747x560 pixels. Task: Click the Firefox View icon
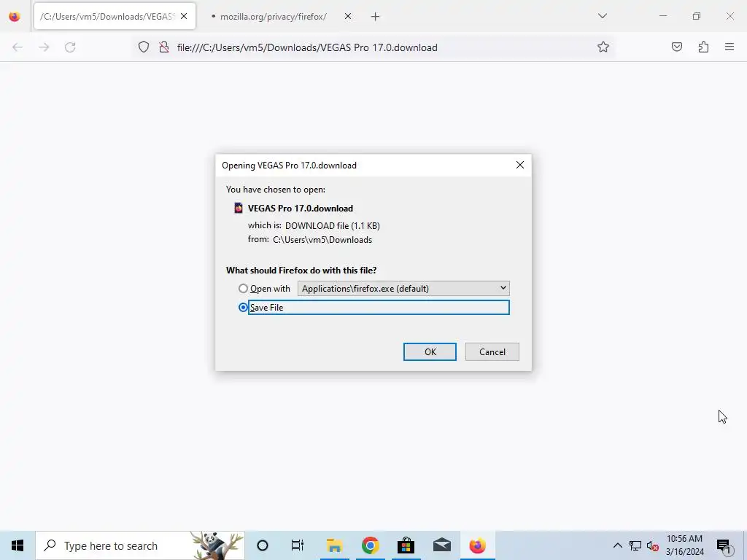click(x=15, y=17)
